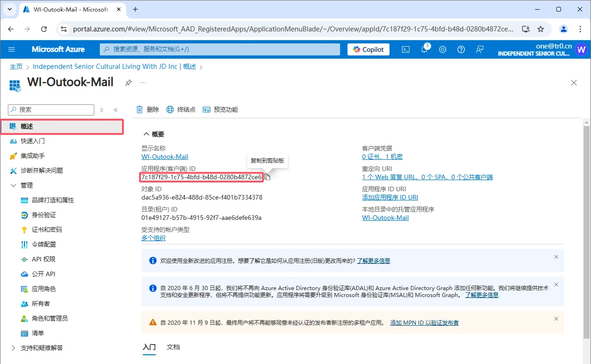Open portal settings gear
Screen dimensions: 591x364
coord(443,49)
